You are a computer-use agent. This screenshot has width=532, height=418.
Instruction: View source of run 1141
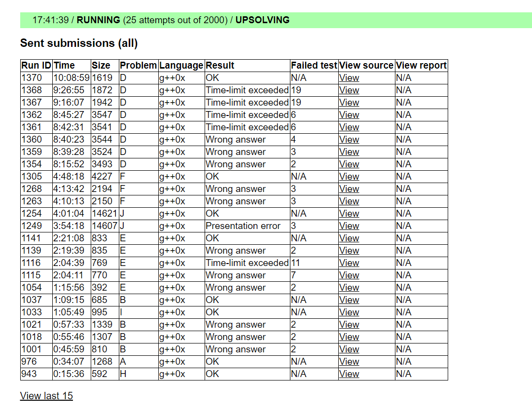[349, 238]
